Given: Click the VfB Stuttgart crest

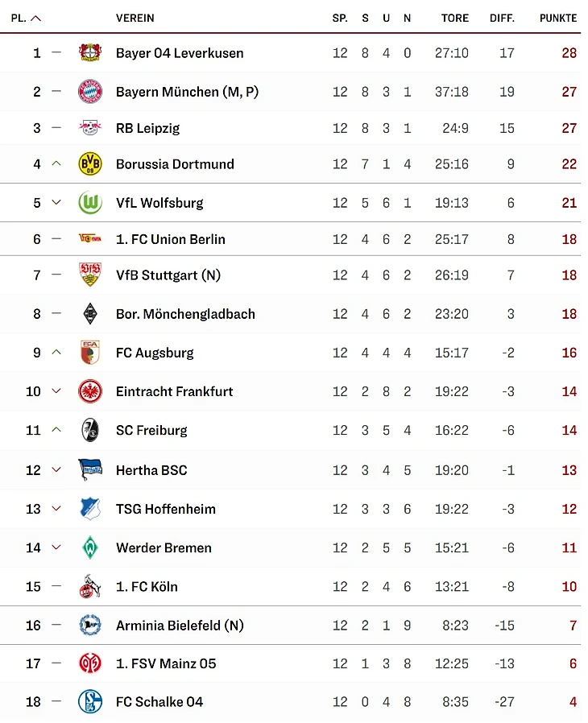Looking at the screenshot, I should (90, 275).
